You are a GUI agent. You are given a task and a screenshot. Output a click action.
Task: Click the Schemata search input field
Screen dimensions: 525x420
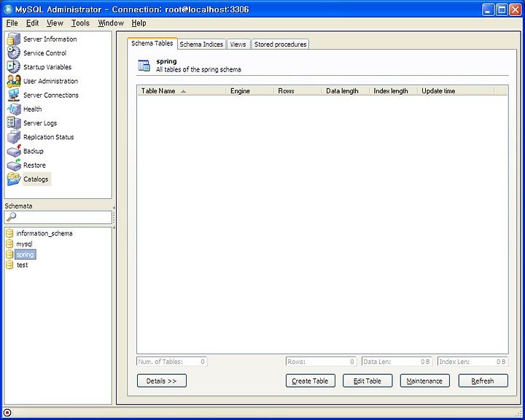pyautogui.click(x=58, y=217)
